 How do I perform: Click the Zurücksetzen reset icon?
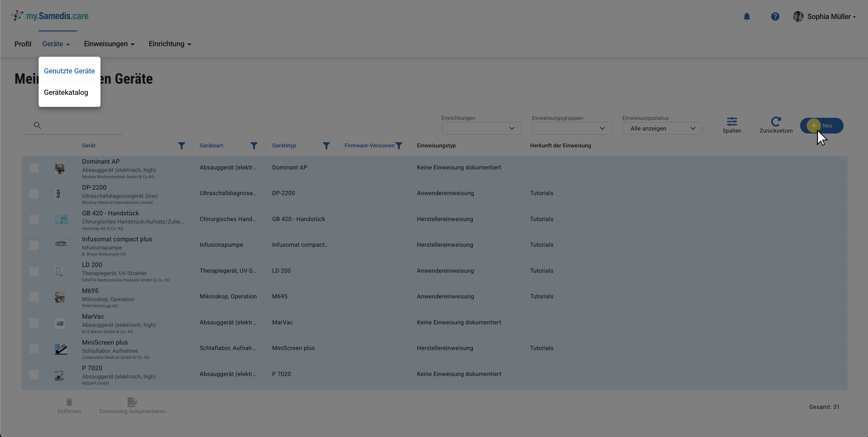tap(776, 122)
